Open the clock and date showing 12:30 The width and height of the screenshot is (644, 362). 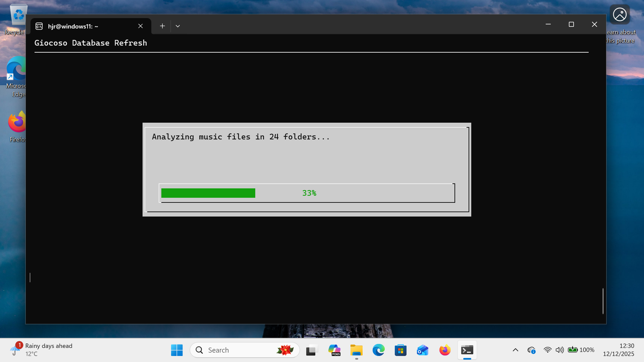coord(619,350)
